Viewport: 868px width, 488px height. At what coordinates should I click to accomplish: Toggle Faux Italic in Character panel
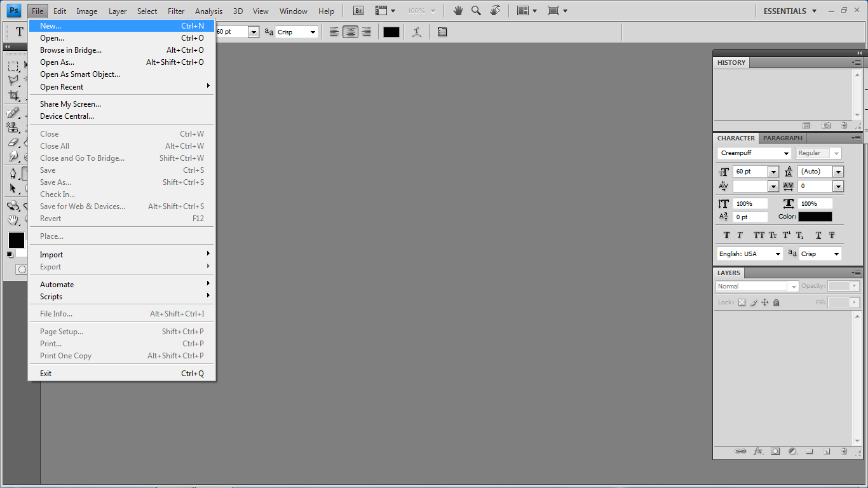740,235
